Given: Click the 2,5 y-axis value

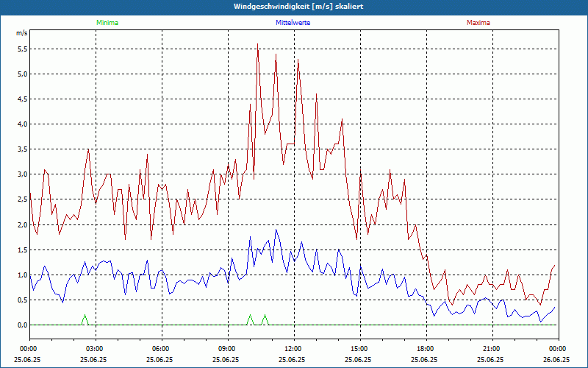Looking at the screenshot, I should pos(23,199).
